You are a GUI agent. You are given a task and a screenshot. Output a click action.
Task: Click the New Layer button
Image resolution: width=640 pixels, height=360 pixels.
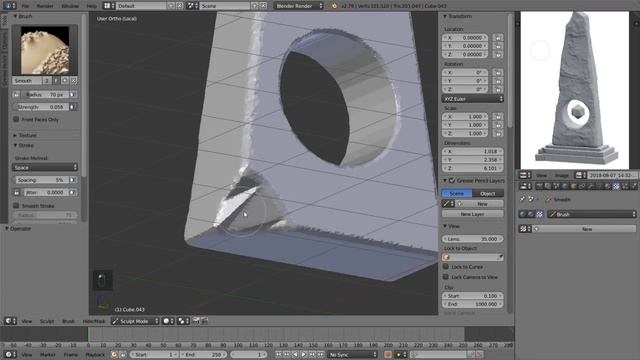tap(473, 214)
